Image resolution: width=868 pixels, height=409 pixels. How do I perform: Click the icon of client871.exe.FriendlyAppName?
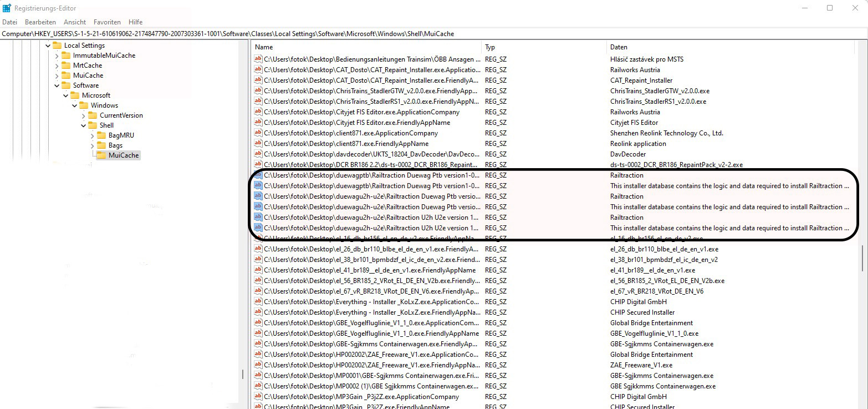click(258, 144)
